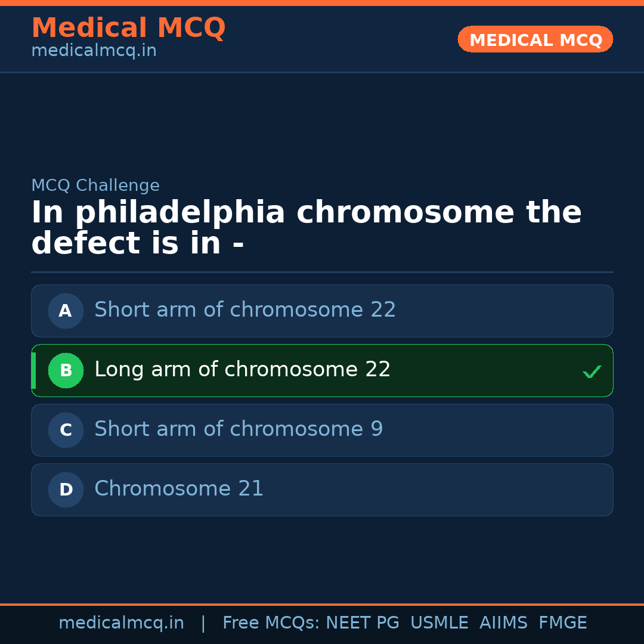Click the D option letter circle

[66, 490]
